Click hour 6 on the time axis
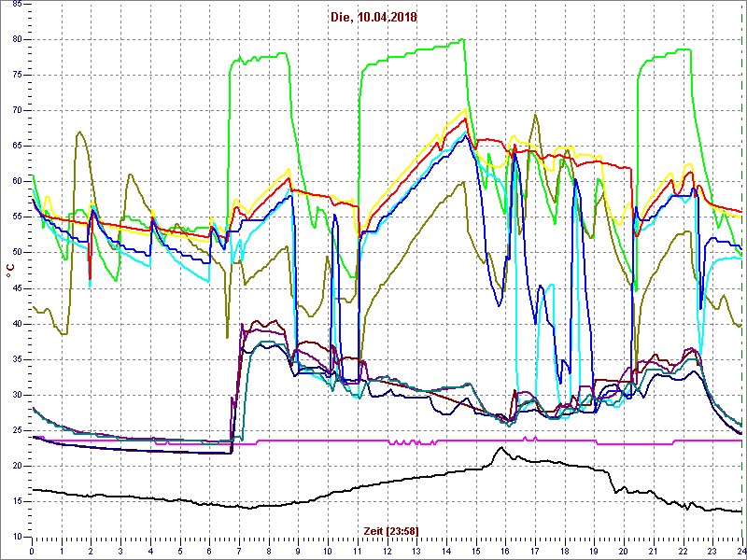 209,550
